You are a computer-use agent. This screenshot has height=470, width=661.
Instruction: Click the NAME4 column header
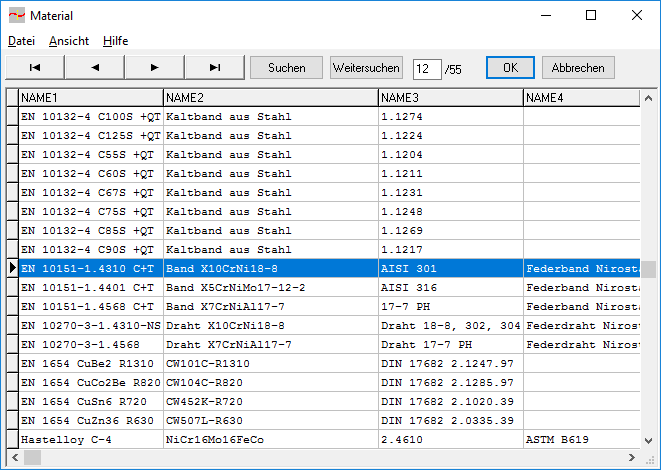tap(581, 98)
